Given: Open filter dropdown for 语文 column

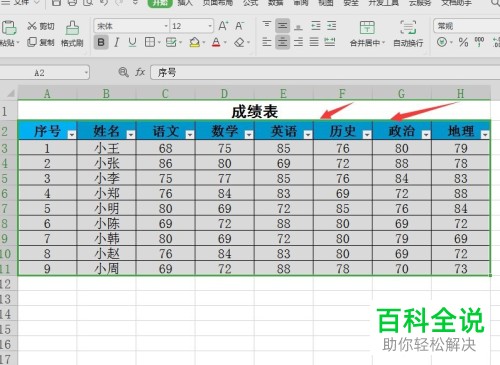Looking at the screenshot, I should pos(190,134).
